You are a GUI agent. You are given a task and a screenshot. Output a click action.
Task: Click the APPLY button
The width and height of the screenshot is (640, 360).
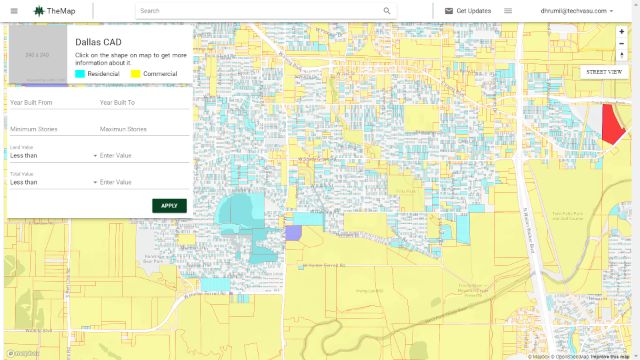click(x=169, y=206)
